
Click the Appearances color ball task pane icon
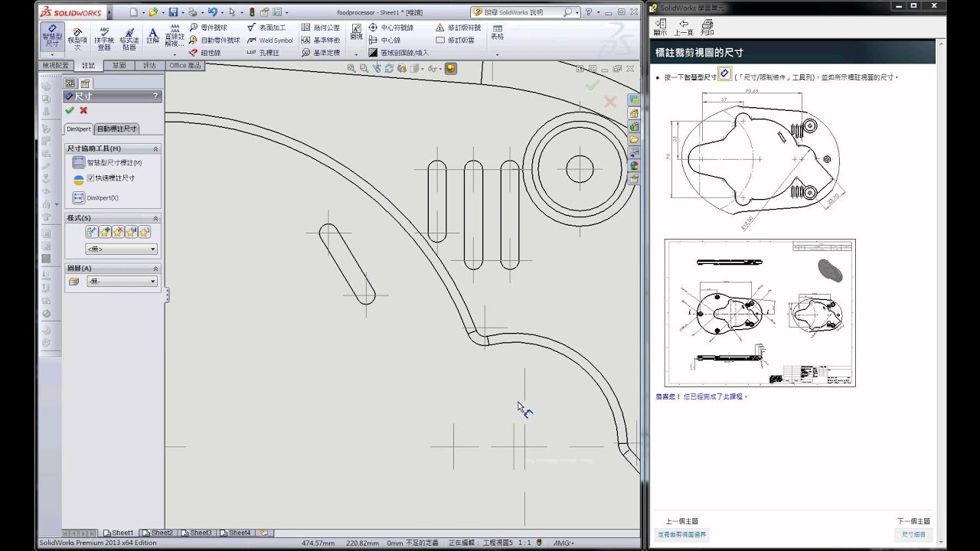pyautogui.click(x=634, y=165)
